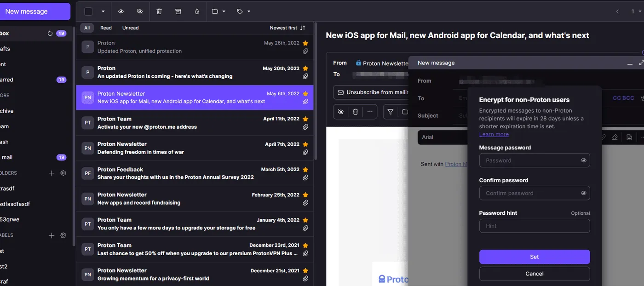Viewport: 644px width, 286px height.
Task: Refresh the Inbox folder
Action: tap(51, 33)
